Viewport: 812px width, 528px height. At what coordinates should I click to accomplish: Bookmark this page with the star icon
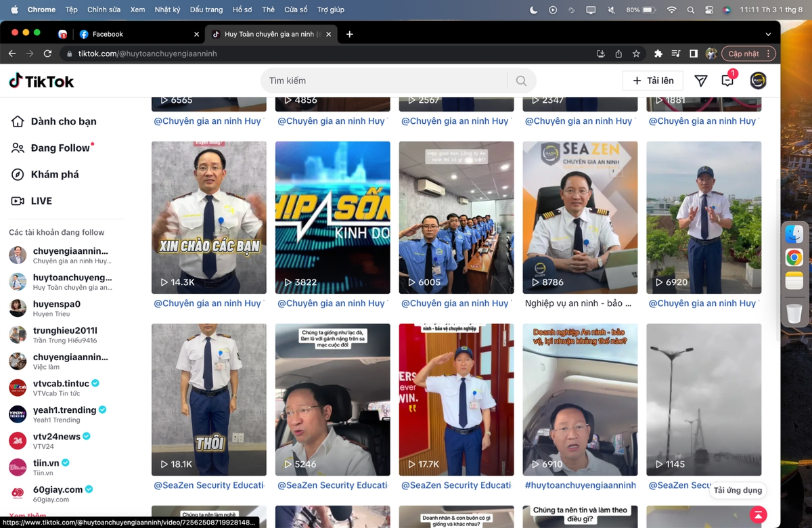(636, 53)
